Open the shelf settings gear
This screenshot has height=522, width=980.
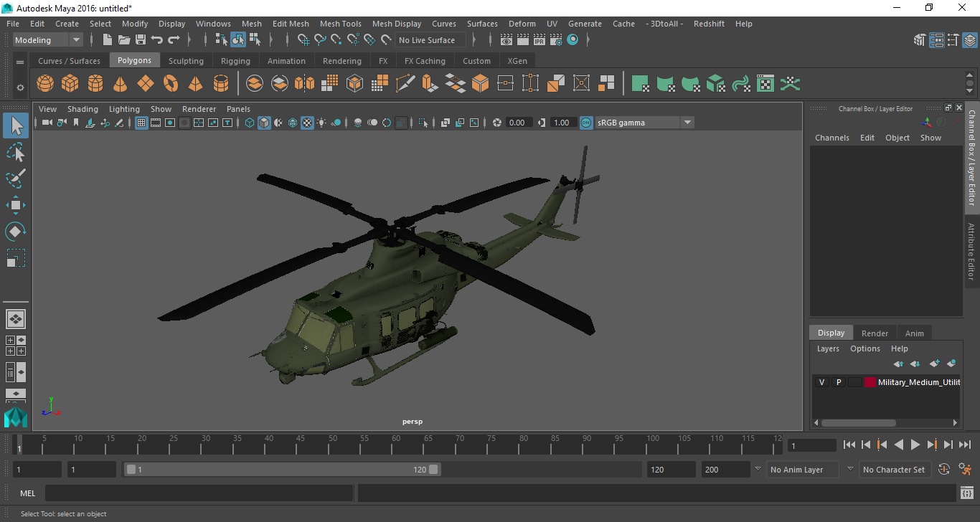(20, 88)
